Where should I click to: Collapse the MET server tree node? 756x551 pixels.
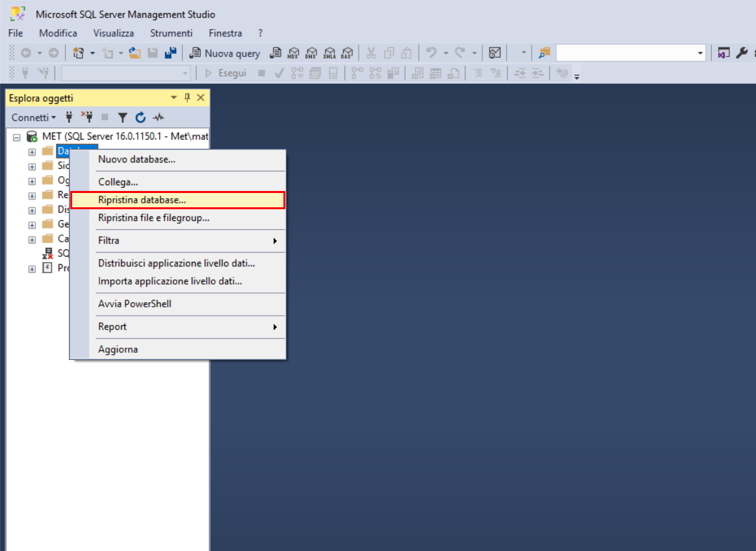pos(17,137)
